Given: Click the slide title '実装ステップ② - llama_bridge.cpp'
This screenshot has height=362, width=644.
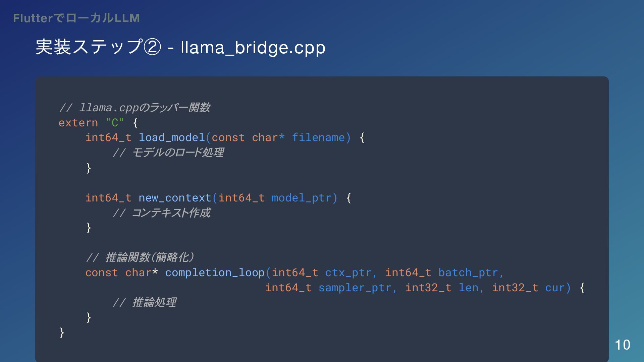Looking at the screenshot, I should click(180, 47).
